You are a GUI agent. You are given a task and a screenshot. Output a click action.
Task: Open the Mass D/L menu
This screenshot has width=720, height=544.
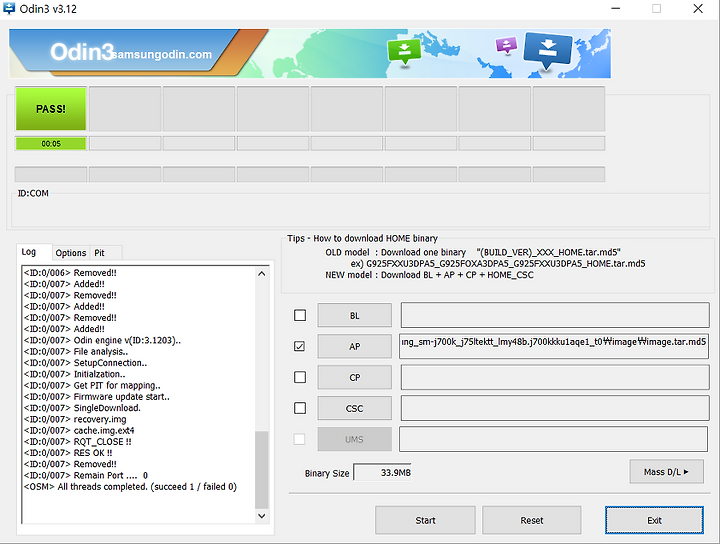tap(666, 471)
